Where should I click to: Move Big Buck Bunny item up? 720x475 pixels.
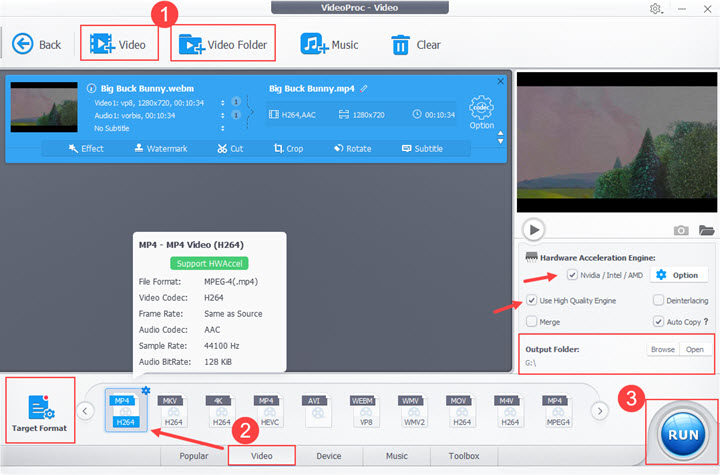point(501,133)
